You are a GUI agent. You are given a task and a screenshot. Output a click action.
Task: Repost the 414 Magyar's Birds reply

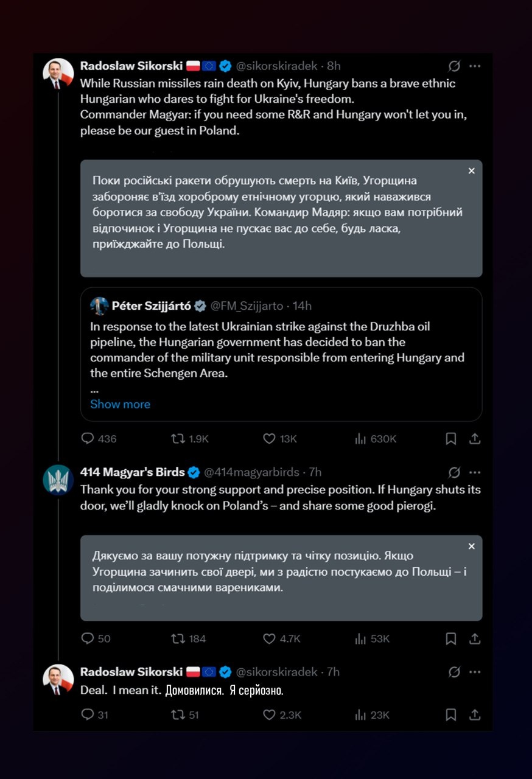pyautogui.click(x=178, y=638)
